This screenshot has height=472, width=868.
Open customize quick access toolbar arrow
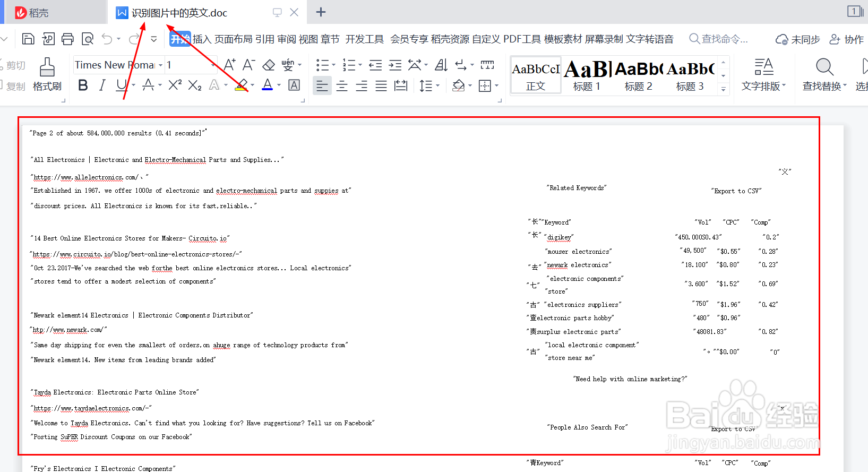[154, 39]
